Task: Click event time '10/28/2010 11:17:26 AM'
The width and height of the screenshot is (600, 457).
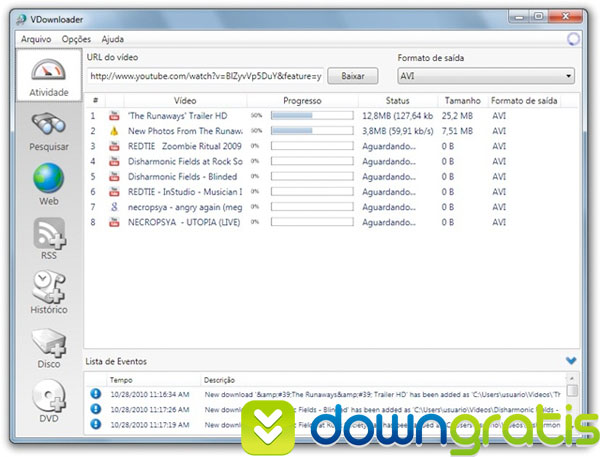Action: (x=150, y=410)
